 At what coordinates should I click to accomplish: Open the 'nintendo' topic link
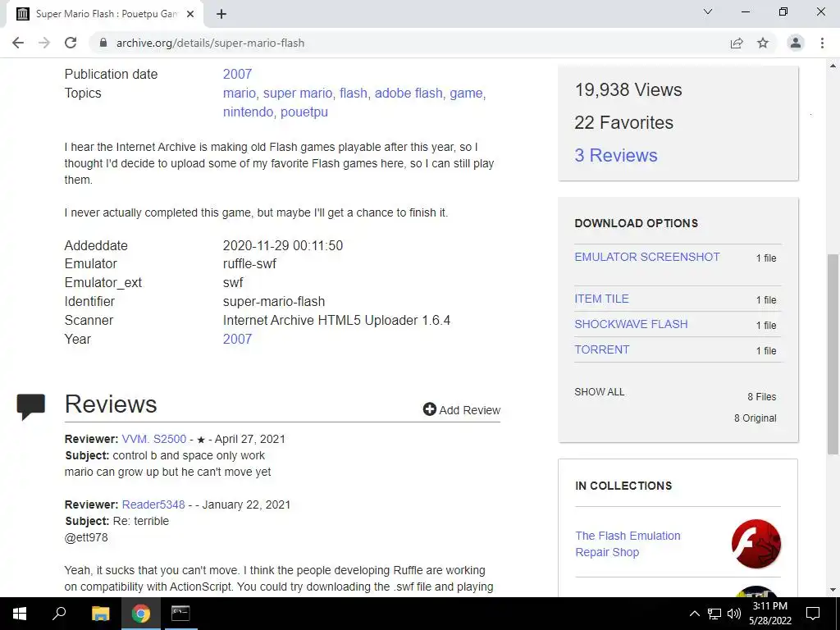248,112
